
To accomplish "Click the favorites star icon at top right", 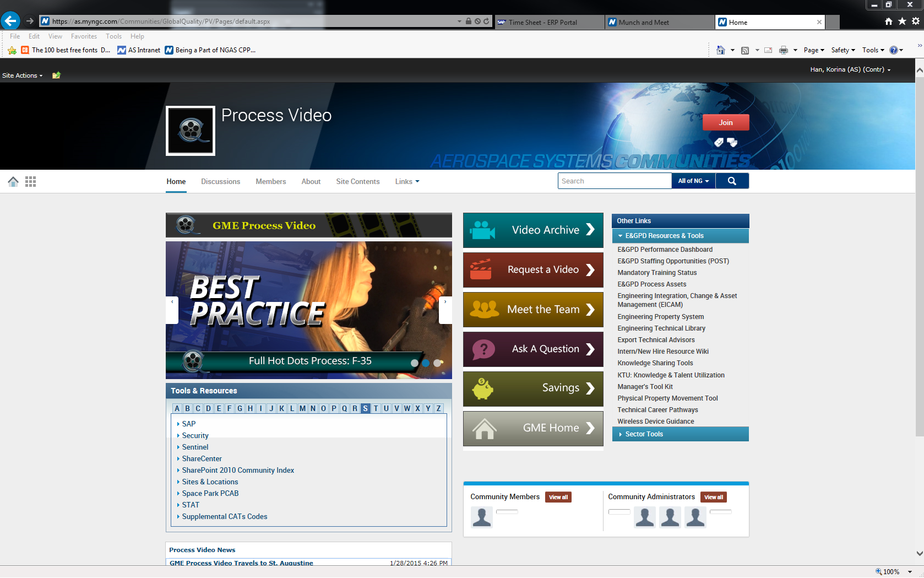I will click(x=902, y=21).
